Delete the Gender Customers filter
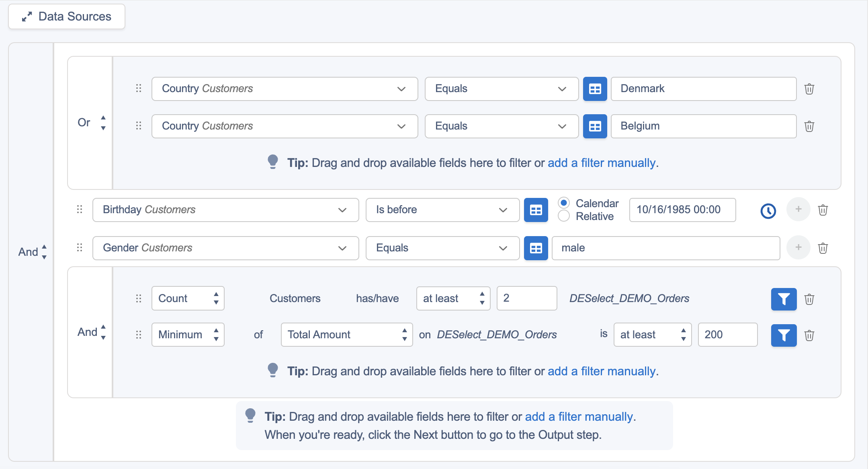Image resolution: width=868 pixels, height=469 pixels. point(823,248)
